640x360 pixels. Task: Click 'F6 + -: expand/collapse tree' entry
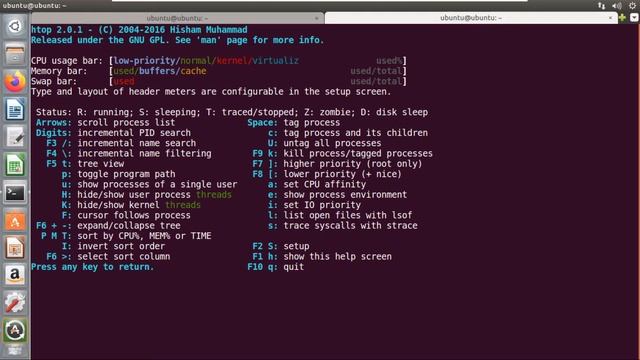point(108,226)
